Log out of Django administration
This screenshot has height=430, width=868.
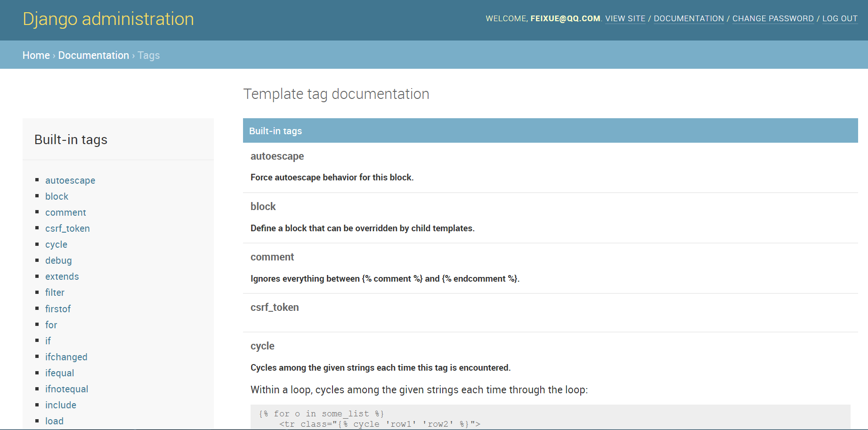[840, 18]
